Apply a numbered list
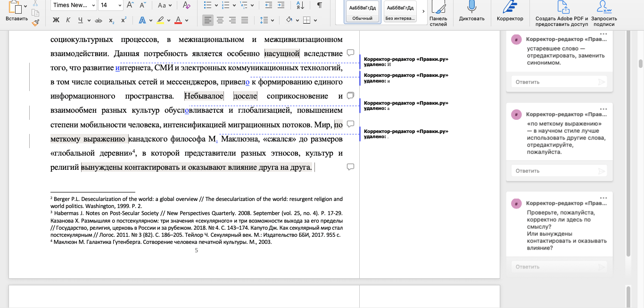The width and height of the screenshot is (644, 308). click(x=225, y=5)
